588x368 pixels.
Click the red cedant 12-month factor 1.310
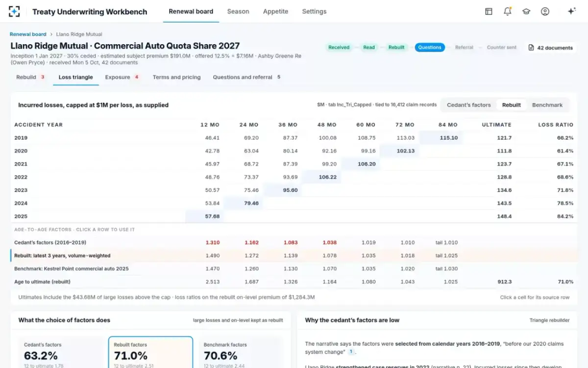[x=212, y=242]
